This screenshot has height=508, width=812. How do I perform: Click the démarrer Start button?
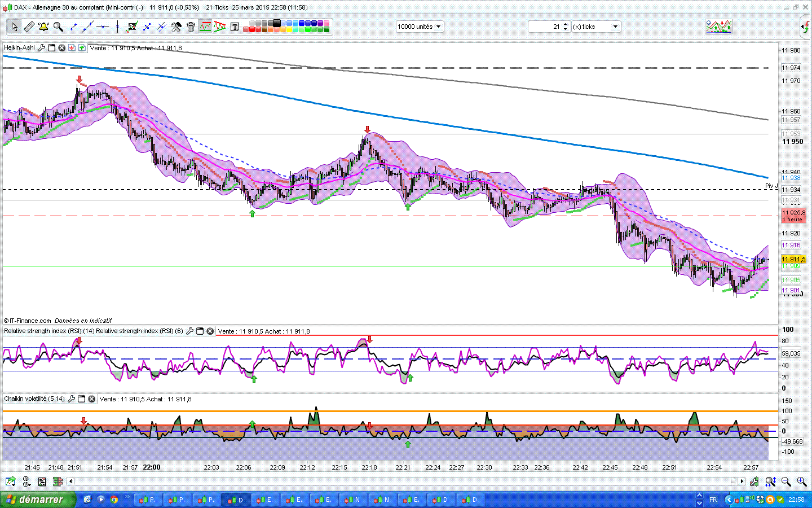point(35,500)
